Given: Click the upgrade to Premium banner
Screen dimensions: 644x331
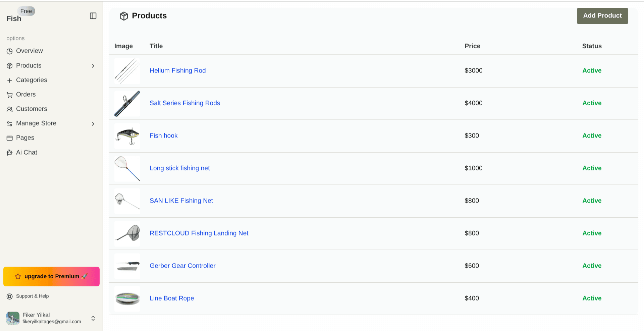Looking at the screenshot, I should 51,276.
